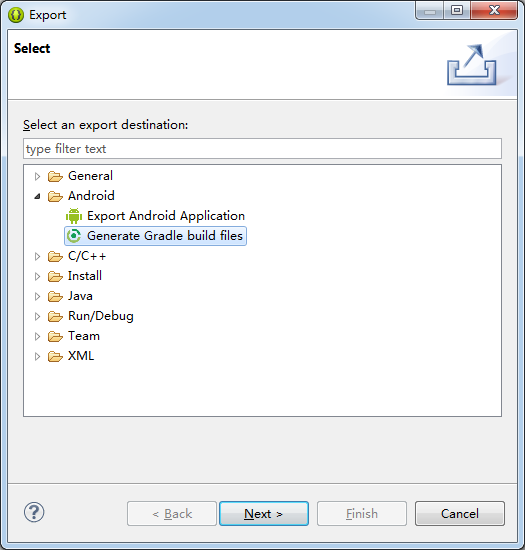Viewport: 525px width, 550px height.
Task: Select the Install tree item label
Action: point(85,276)
